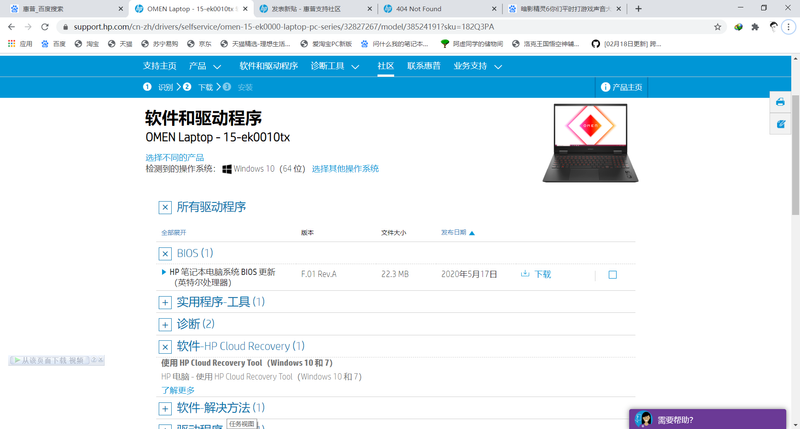Click the site lock icon in address bar
The image size is (800, 429).
[x=65, y=27]
